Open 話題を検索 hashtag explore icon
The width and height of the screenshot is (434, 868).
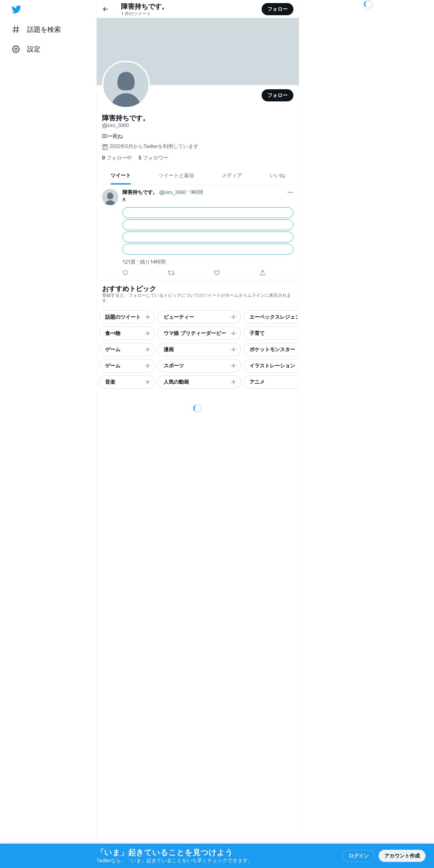(16, 29)
